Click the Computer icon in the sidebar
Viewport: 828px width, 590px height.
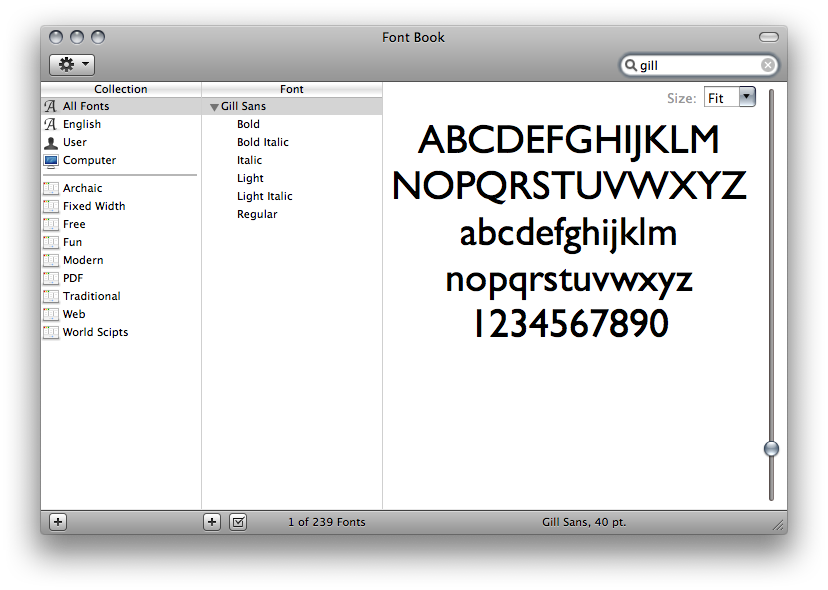(51, 160)
